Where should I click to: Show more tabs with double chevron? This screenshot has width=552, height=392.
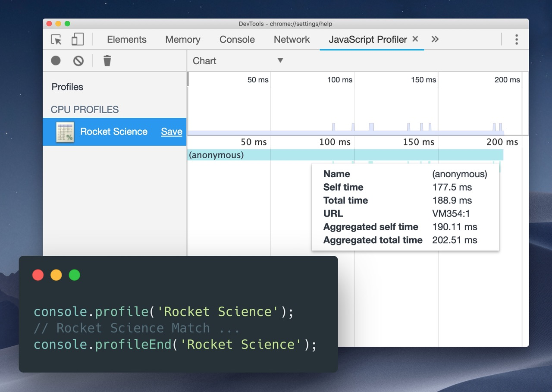pyautogui.click(x=435, y=39)
